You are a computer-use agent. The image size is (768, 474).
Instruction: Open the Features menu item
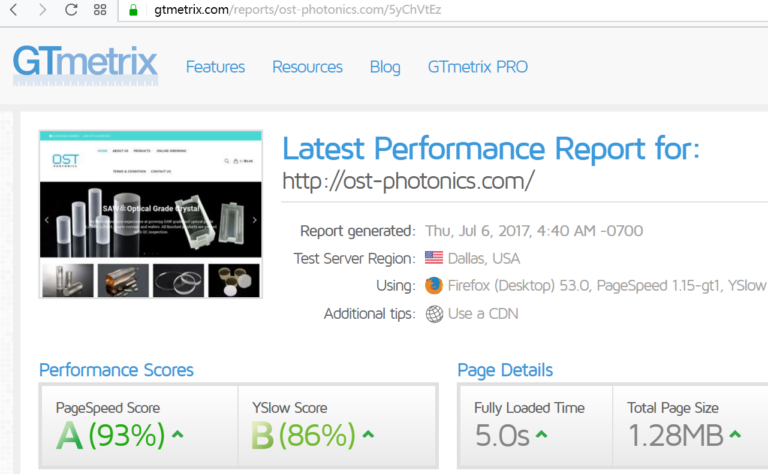point(215,67)
